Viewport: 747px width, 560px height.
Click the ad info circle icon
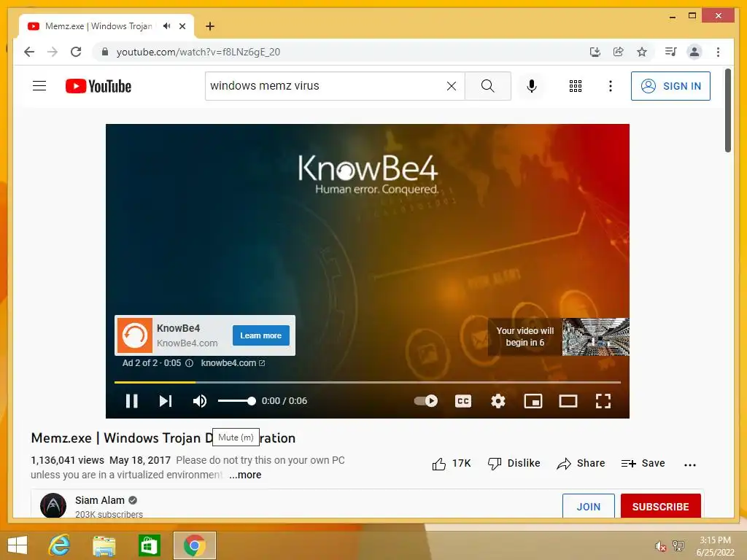click(189, 363)
